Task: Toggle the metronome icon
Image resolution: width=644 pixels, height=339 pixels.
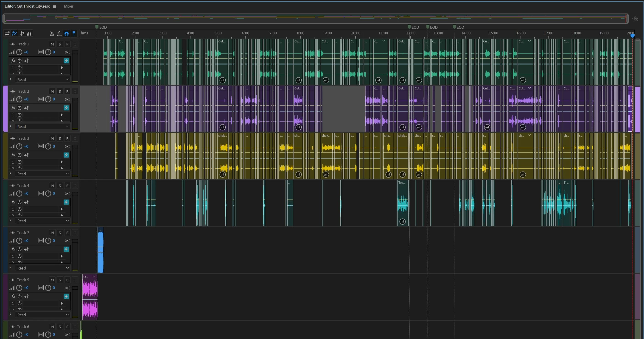Action: 52,33
